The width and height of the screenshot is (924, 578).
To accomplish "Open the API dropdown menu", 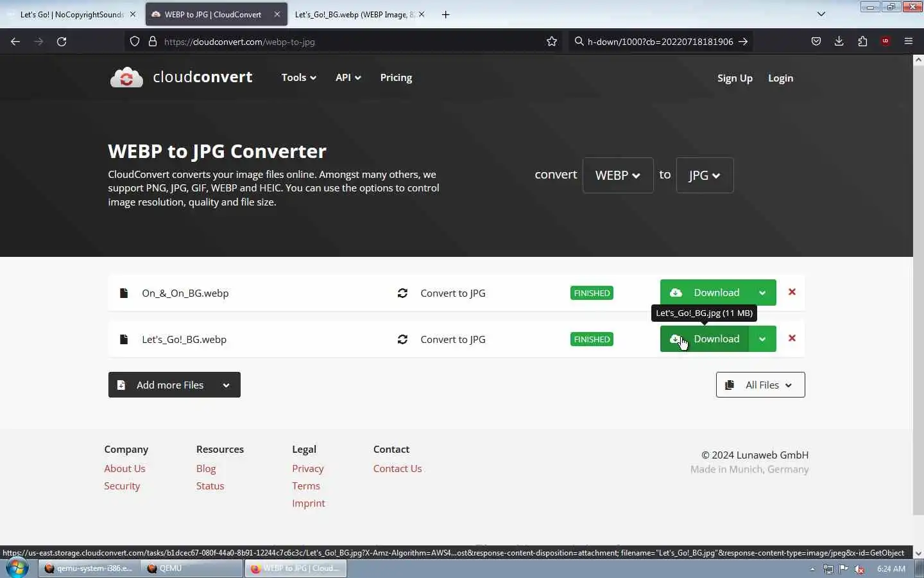I will [348, 78].
